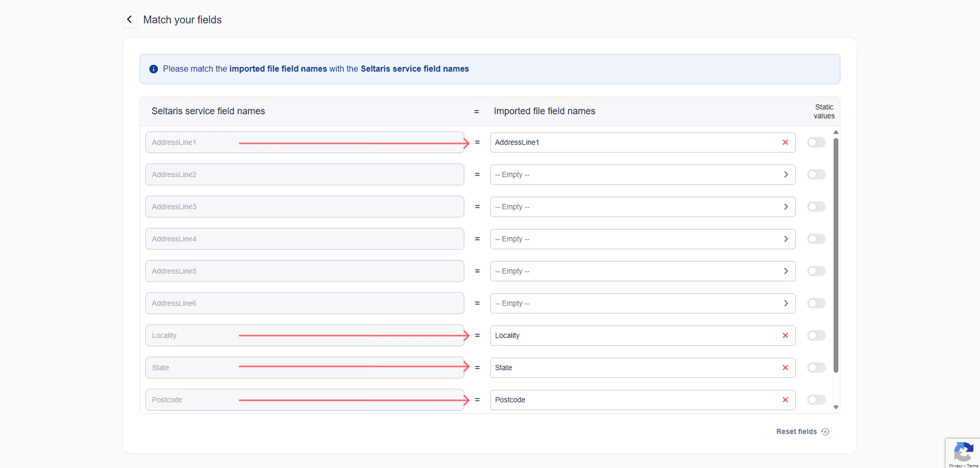Click the back arrow beside Match your fields

(x=129, y=19)
